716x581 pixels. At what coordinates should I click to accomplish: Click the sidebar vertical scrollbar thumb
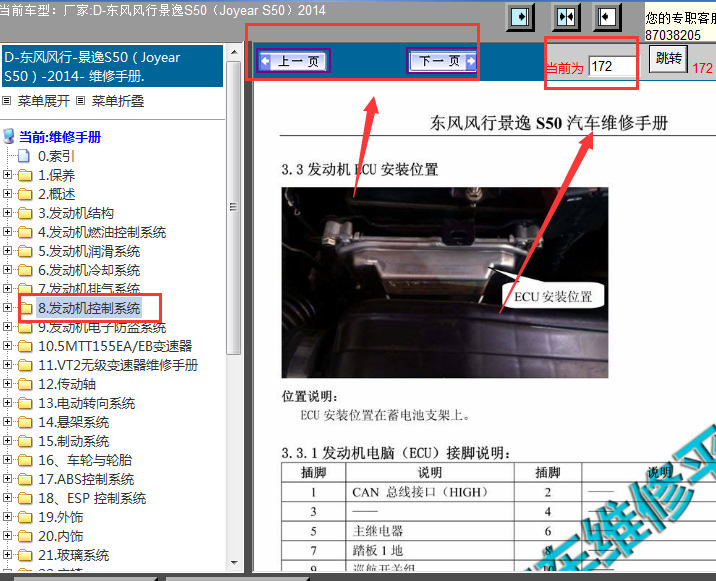coord(234,207)
